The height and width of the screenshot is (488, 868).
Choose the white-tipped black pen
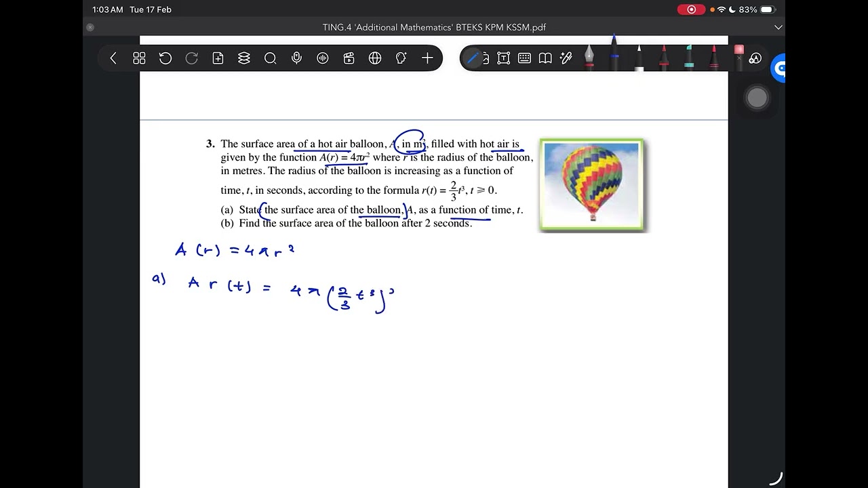point(639,57)
